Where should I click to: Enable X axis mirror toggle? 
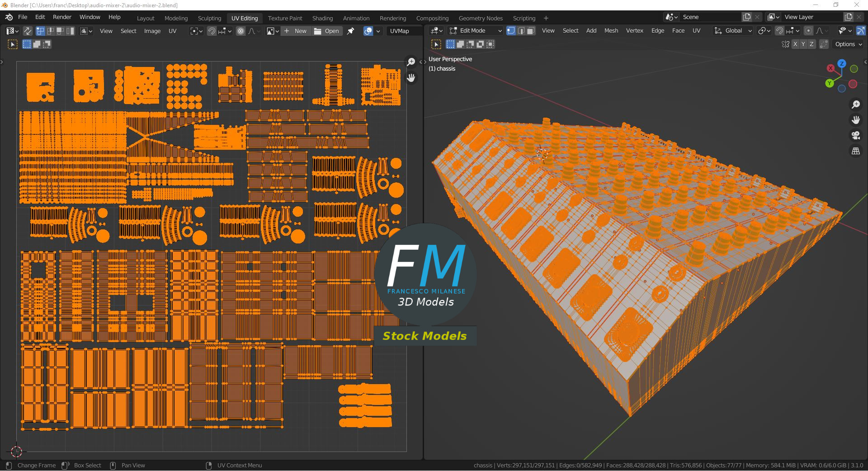click(x=795, y=44)
